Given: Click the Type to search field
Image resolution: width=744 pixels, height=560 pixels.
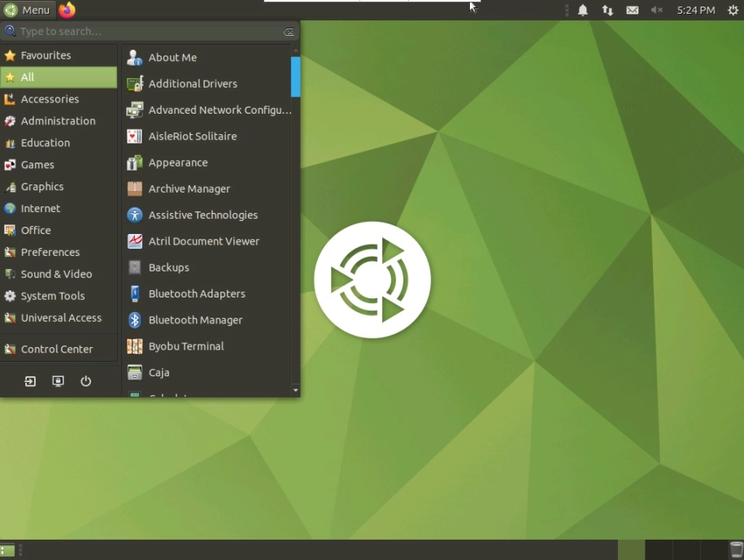Looking at the screenshot, I should [x=146, y=32].
